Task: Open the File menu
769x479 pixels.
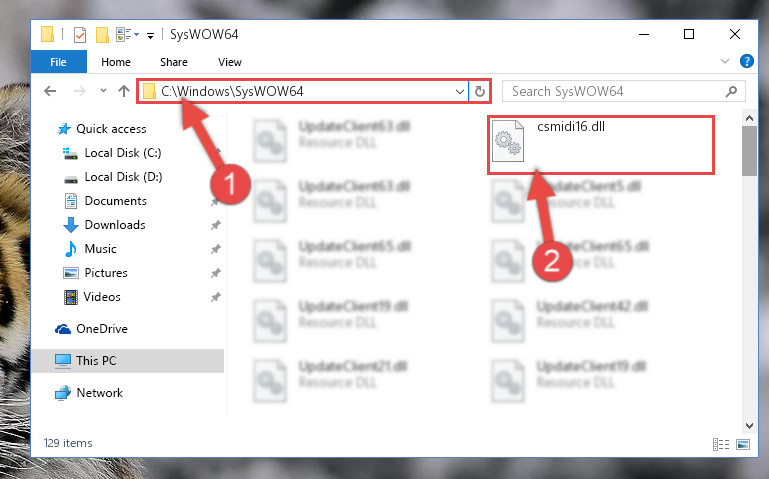Action: click(58, 62)
